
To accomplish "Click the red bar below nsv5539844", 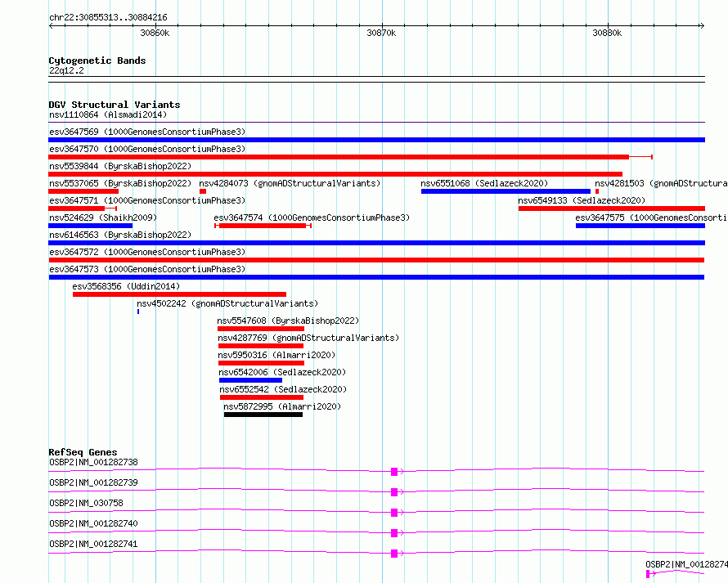I will click(335, 174).
